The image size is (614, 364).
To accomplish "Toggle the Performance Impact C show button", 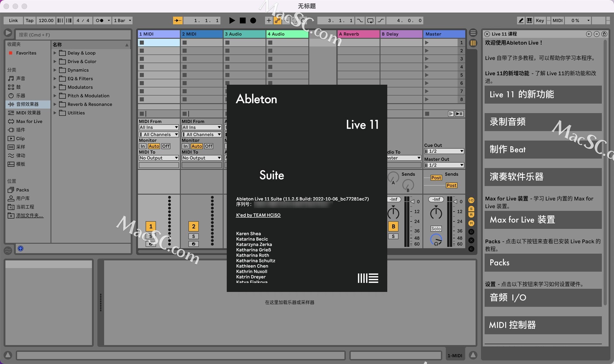I will (x=471, y=249).
